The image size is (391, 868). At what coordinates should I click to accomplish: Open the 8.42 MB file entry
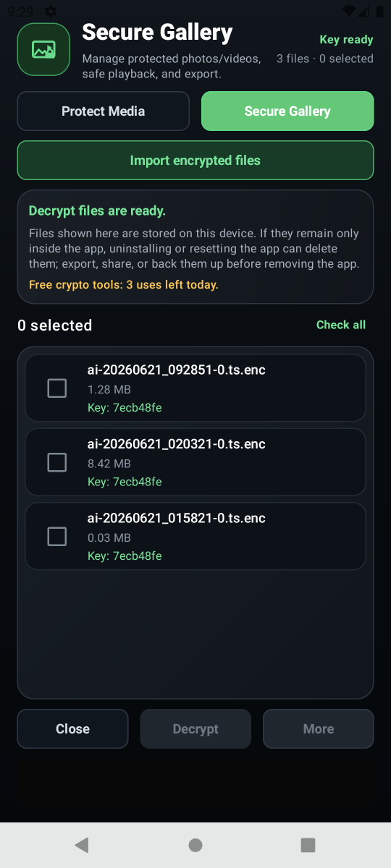(x=195, y=462)
